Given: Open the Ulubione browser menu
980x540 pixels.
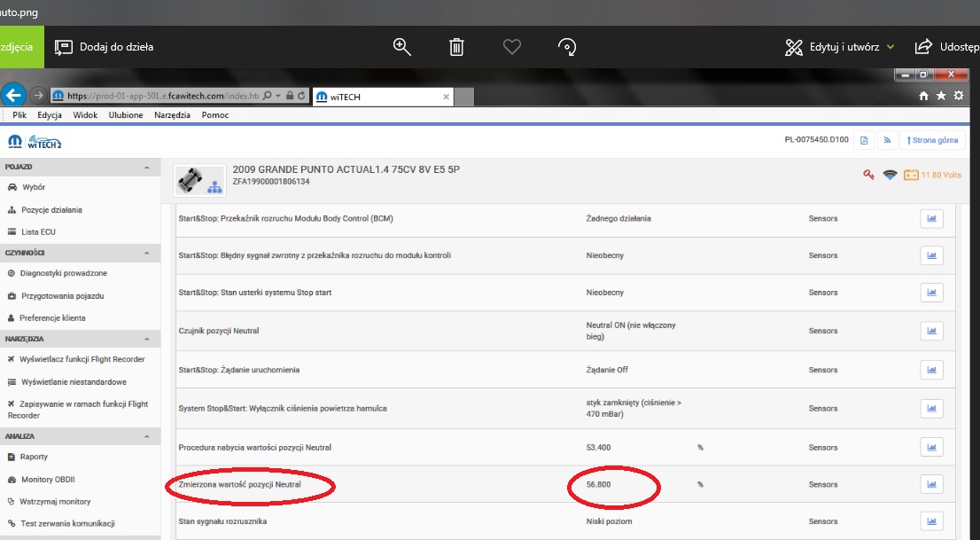Looking at the screenshot, I should (126, 115).
